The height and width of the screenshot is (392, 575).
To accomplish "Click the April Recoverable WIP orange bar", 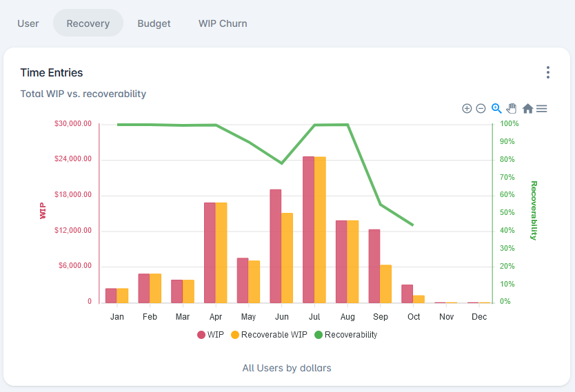I will click(221, 253).
